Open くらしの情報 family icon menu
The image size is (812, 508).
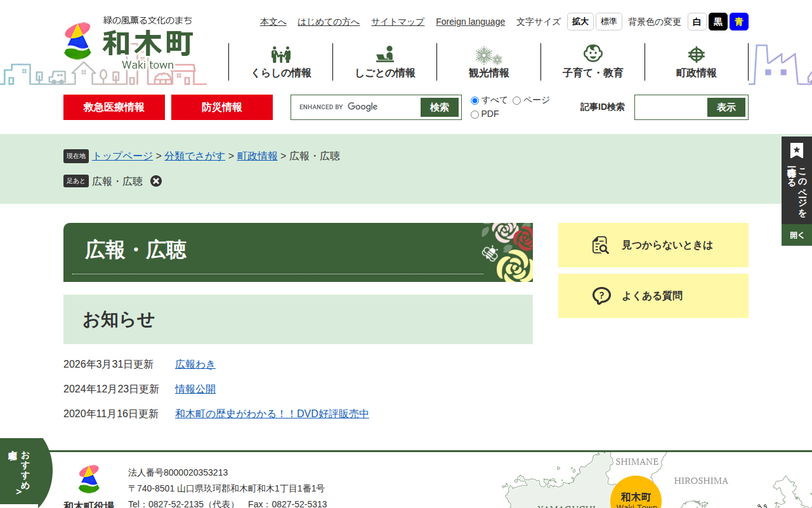tap(281, 55)
